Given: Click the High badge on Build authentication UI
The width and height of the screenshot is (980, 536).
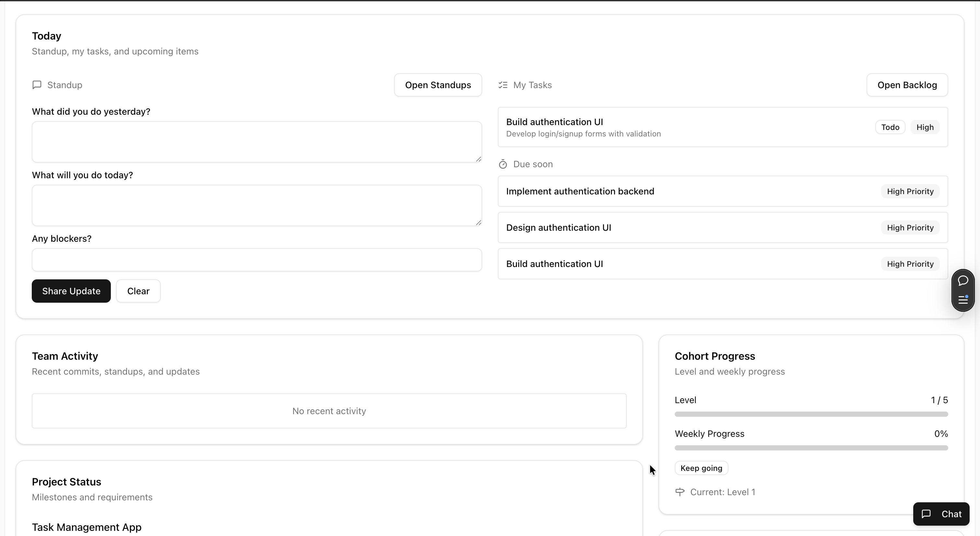Looking at the screenshot, I should click(925, 127).
